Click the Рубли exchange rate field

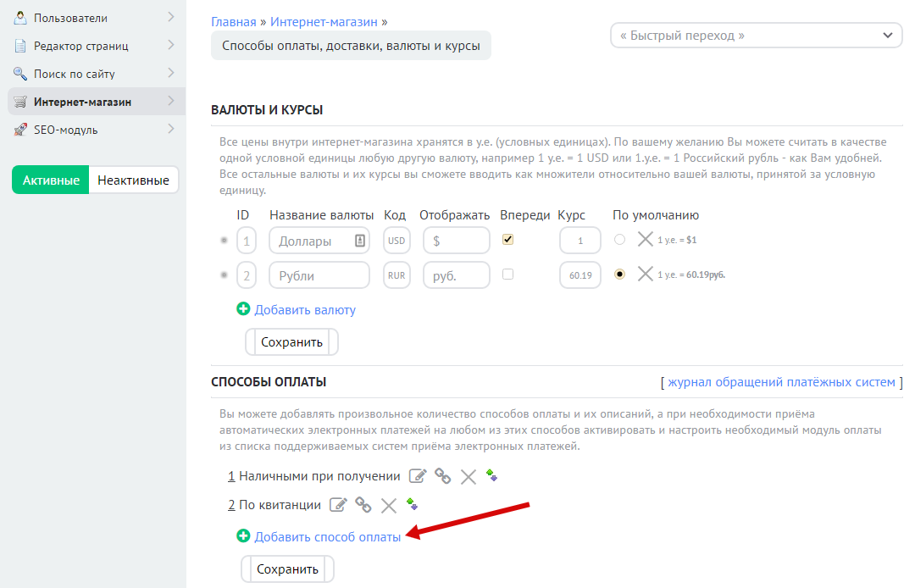click(580, 275)
